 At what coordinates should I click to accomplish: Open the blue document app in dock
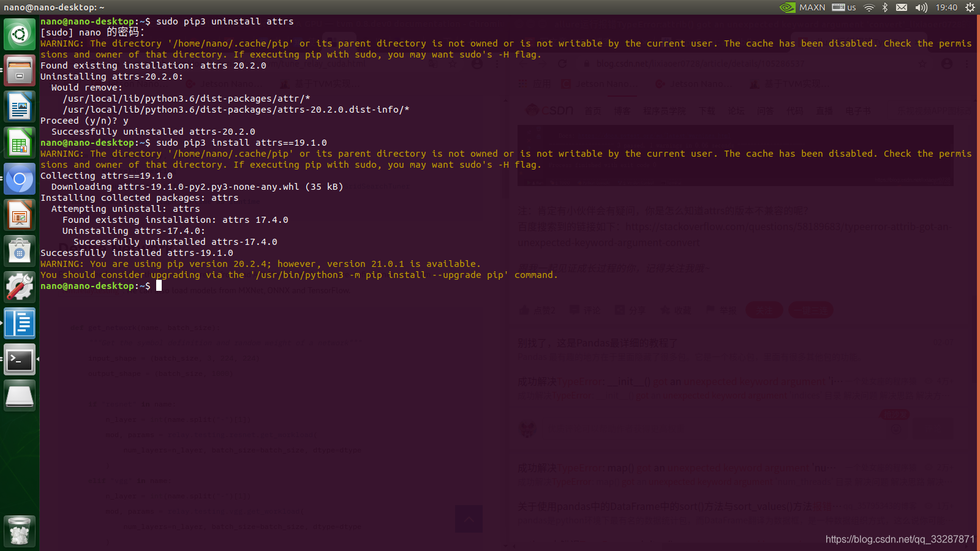[x=20, y=323]
